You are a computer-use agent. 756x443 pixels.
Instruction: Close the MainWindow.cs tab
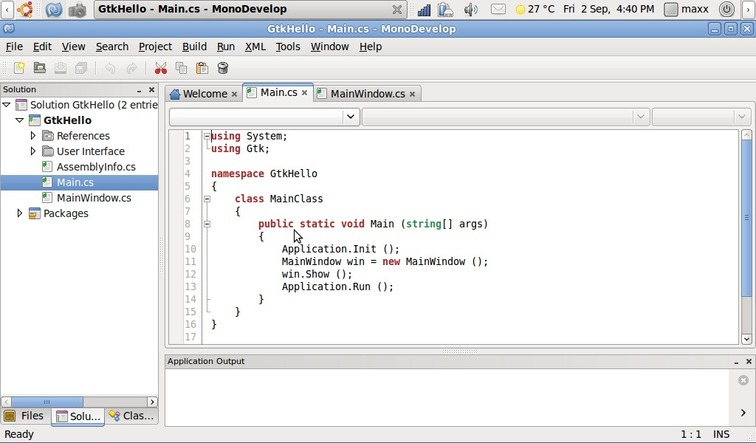coord(412,94)
